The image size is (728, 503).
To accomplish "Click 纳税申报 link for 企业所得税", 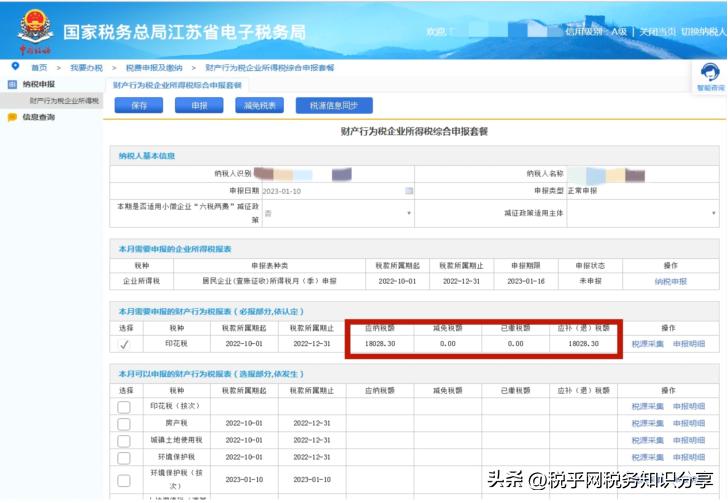I will (x=670, y=281).
